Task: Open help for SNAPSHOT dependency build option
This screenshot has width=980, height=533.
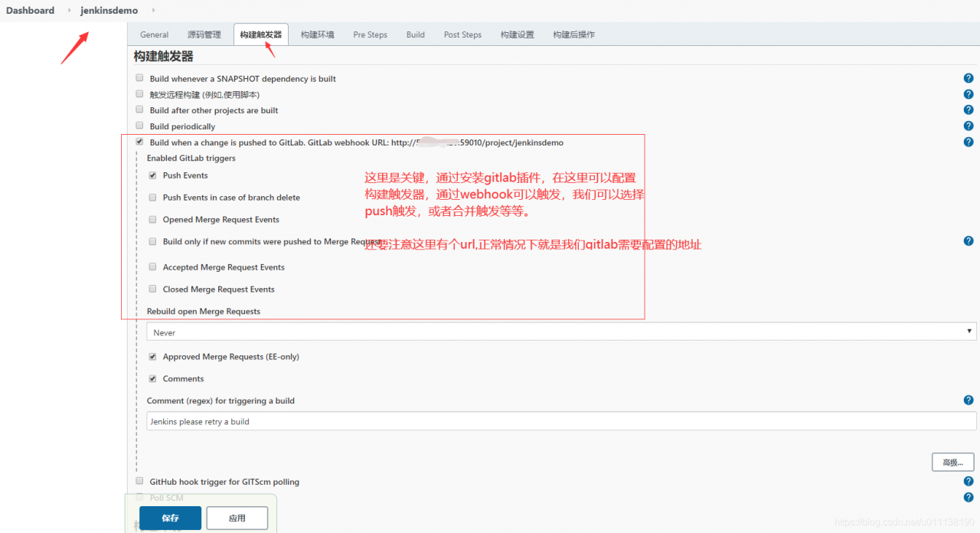Action: [x=969, y=78]
